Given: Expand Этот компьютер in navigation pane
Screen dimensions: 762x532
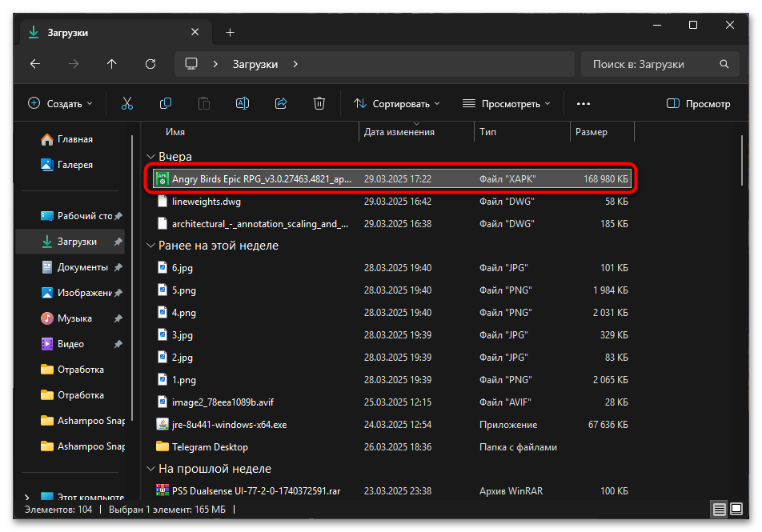Looking at the screenshot, I should [27, 497].
